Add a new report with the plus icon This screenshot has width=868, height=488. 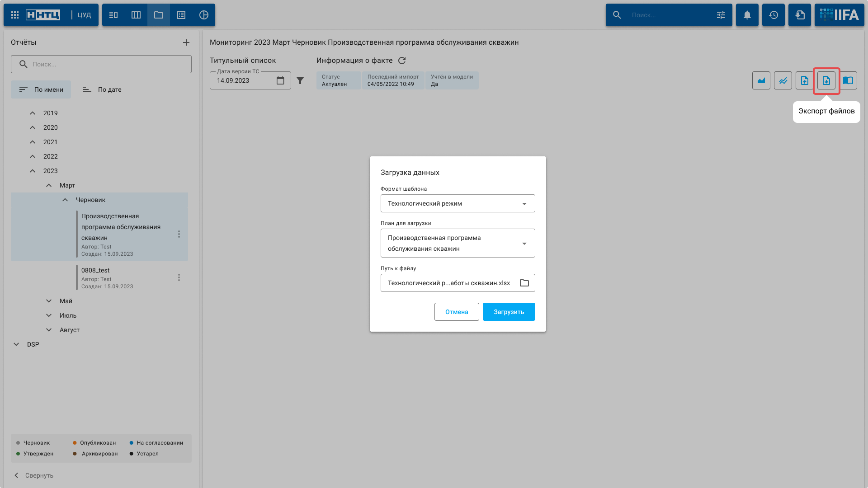pos(186,42)
